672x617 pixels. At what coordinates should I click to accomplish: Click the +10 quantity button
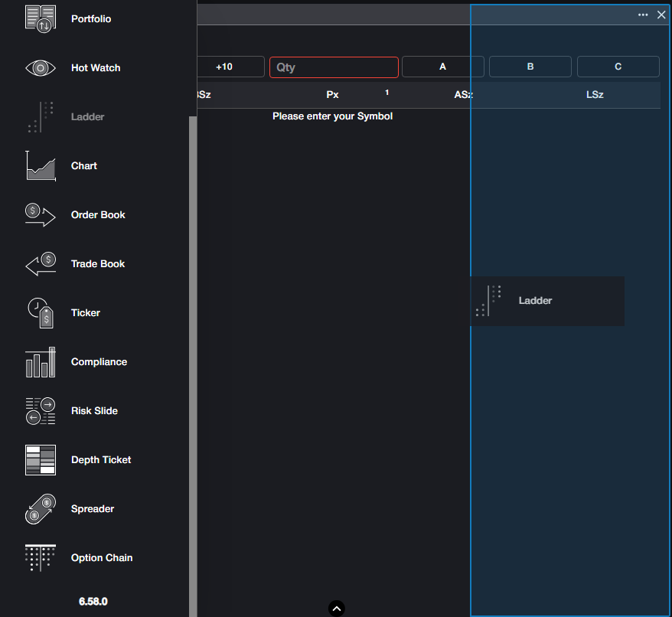click(x=225, y=67)
